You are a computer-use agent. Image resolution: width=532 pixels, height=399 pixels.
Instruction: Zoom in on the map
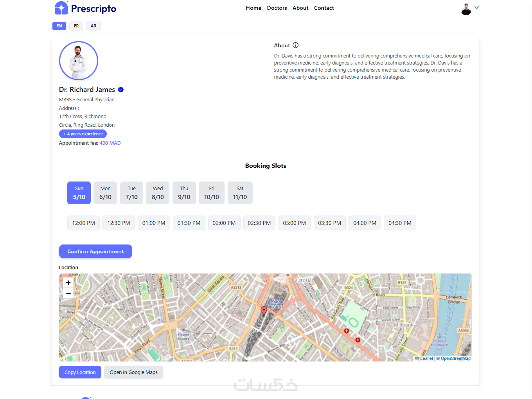click(68, 283)
